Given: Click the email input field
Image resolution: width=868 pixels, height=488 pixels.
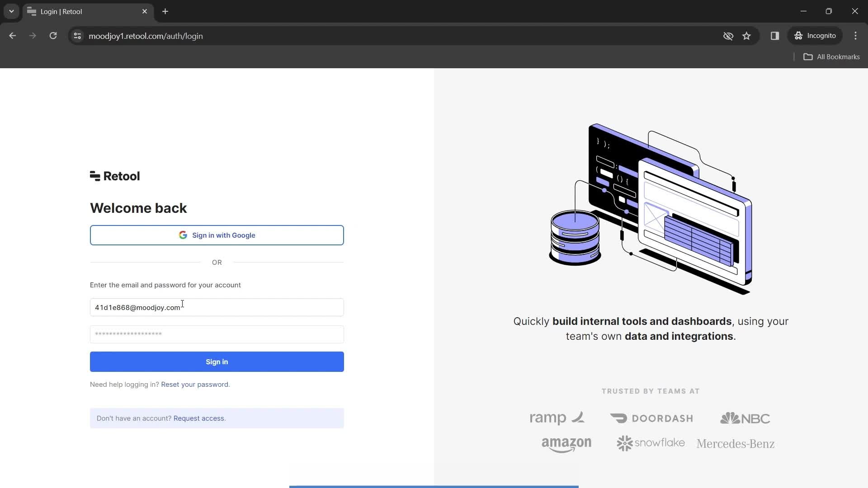Looking at the screenshot, I should (x=217, y=307).
